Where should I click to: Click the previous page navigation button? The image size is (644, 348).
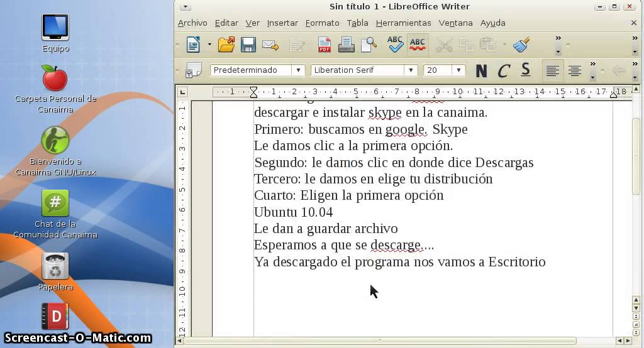click(x=636, y=317)
